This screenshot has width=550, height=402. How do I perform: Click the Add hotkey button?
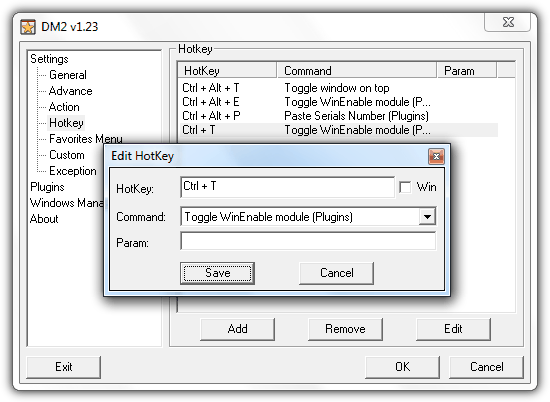point(237,329)
